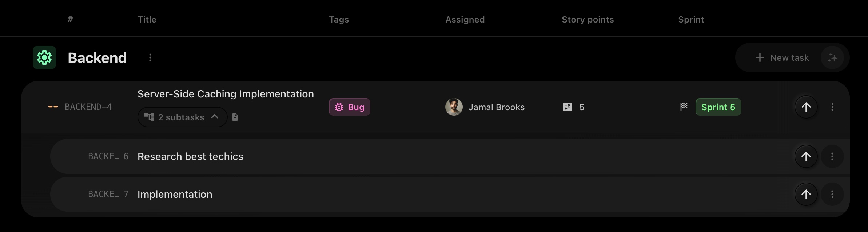868x232 pixels.
Task: Click the green Backend gear icon
Action: pyautogui.click(x=44, y=57)
